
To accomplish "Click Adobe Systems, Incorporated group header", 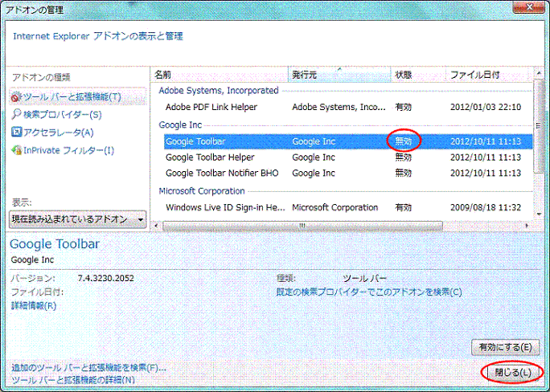I will pyautogui.click(x=219, y=91).
